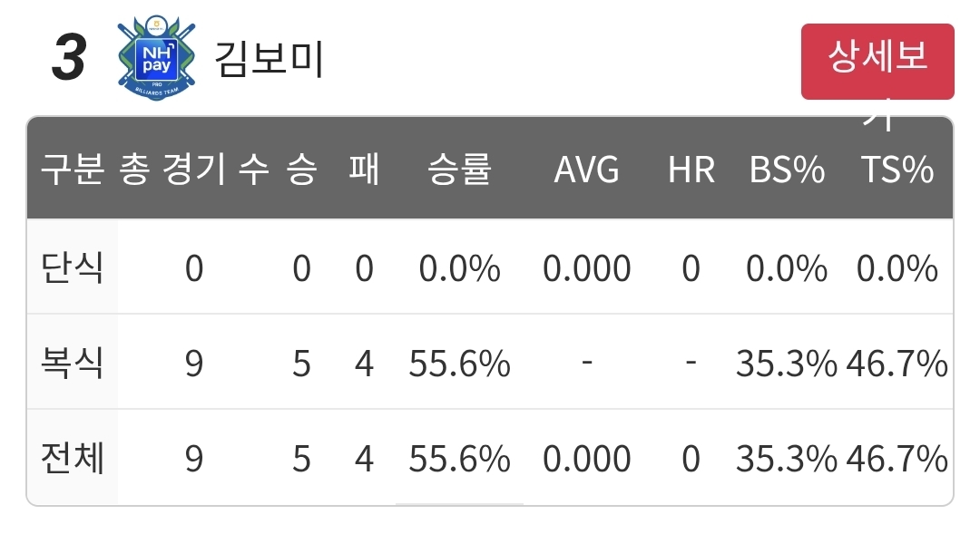Viewport: 980px width, 534px height.
Task: Click the rank number 3
Action: coord(69,58)
